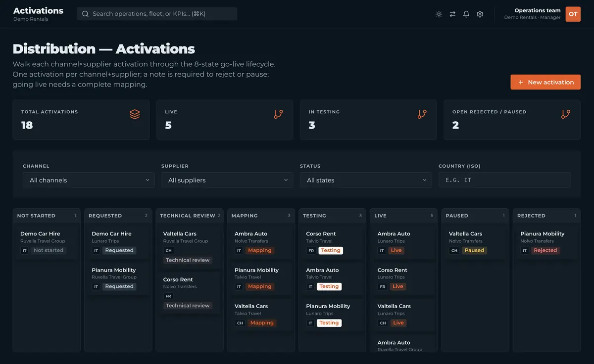Open Ambra Auto card in Mapping column
This screenshot has width=594, height=364.
pyautogui.click(x=261, y=242)
